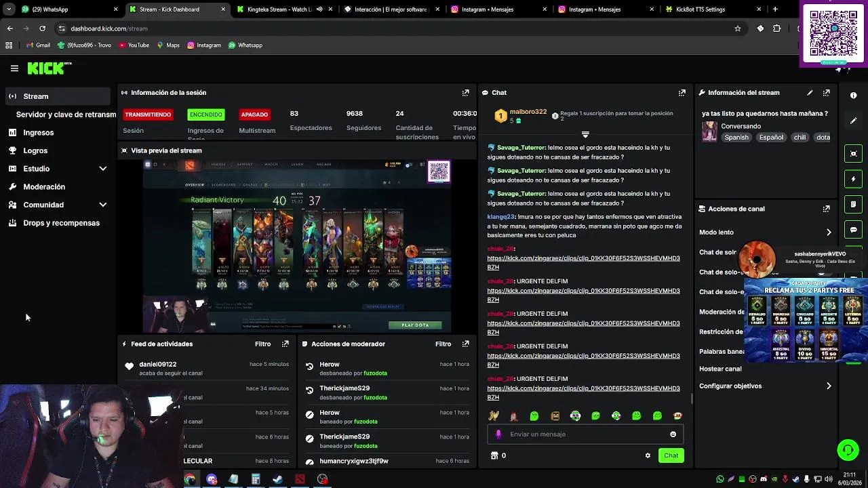Select the first gold emote in the quick emote row
This screenshot has height=488, width=868.
493,416
